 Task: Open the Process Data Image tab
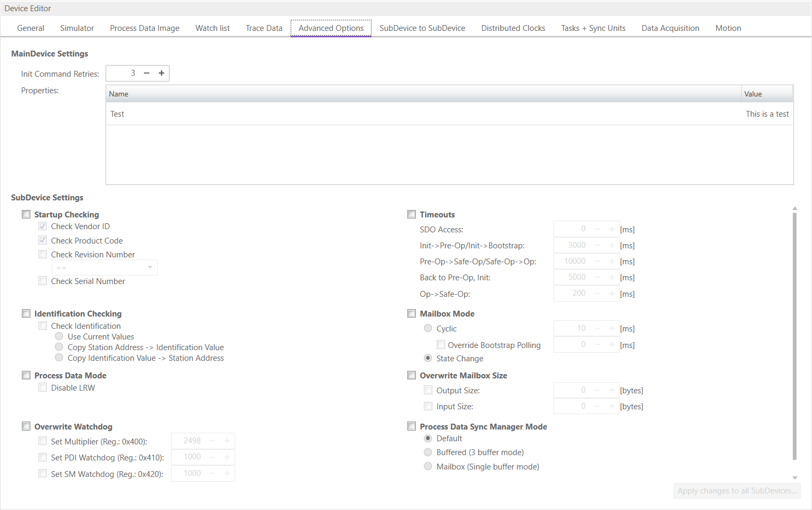click(144, 28)
